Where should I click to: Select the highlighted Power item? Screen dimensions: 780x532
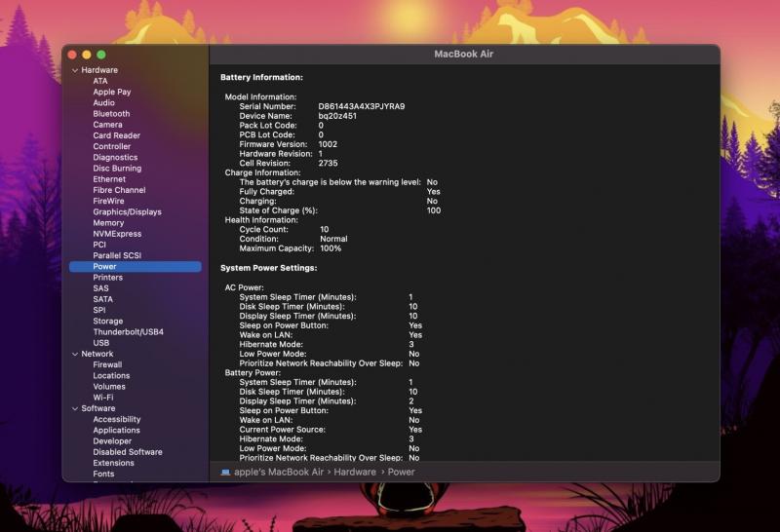136,267
